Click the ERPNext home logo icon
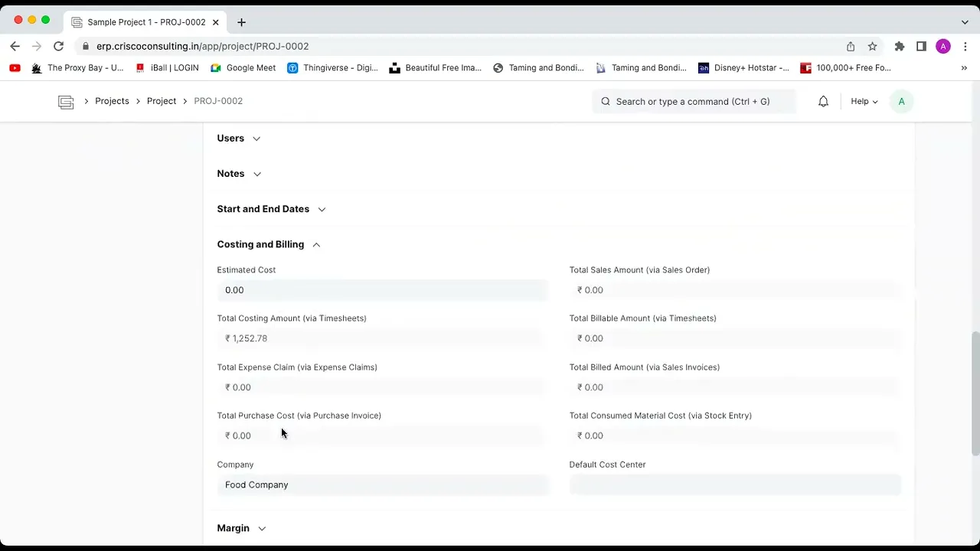The width and height of the screenshot is (980, 551). click(66, 101)
